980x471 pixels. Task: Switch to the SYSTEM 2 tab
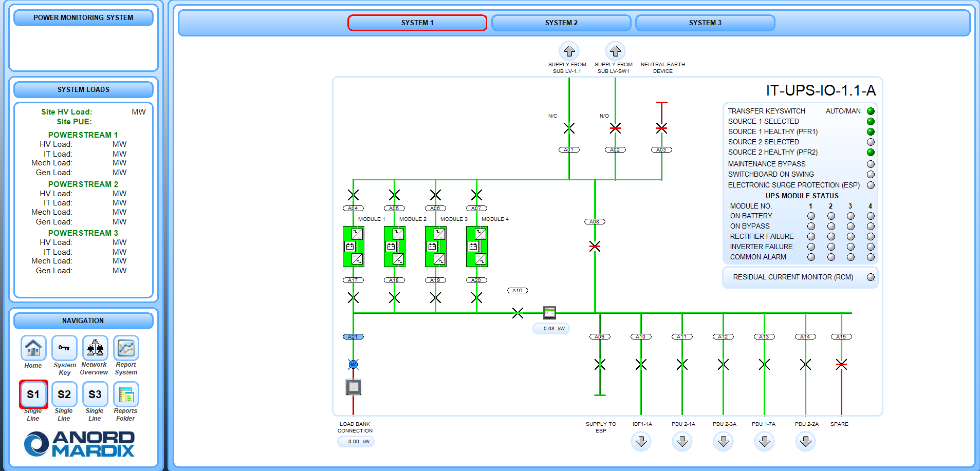561,23
